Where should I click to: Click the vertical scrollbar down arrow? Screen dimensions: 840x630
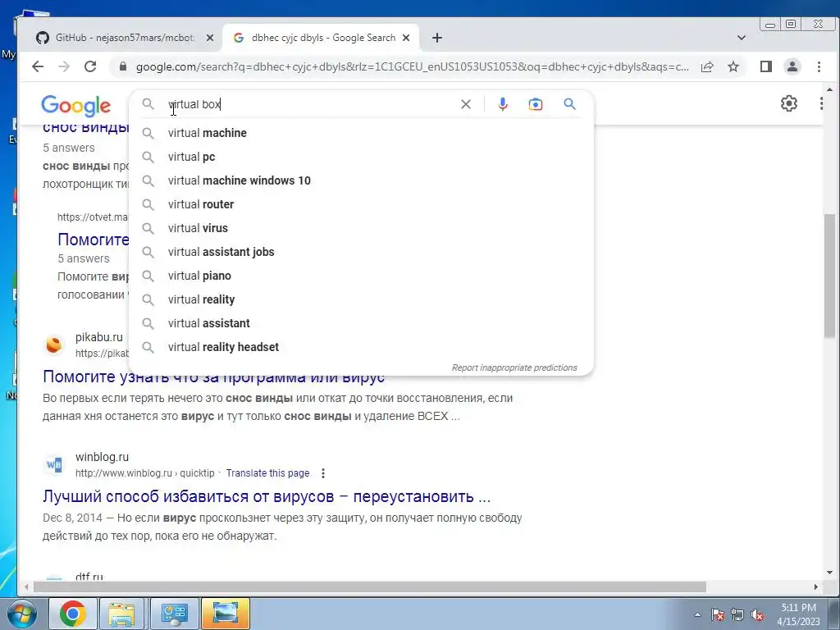(829, 573)
